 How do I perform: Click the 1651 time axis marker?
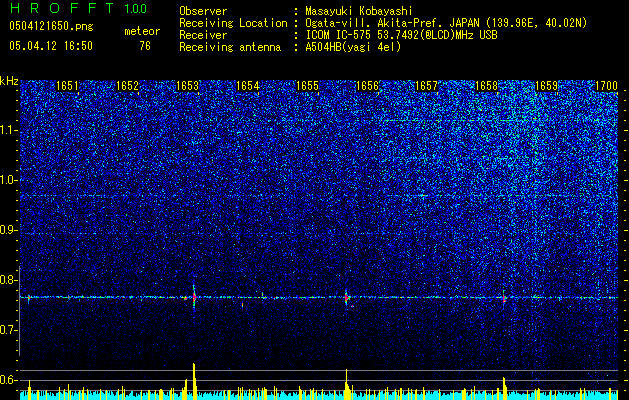pyautogui.click(x=67, y=86)
